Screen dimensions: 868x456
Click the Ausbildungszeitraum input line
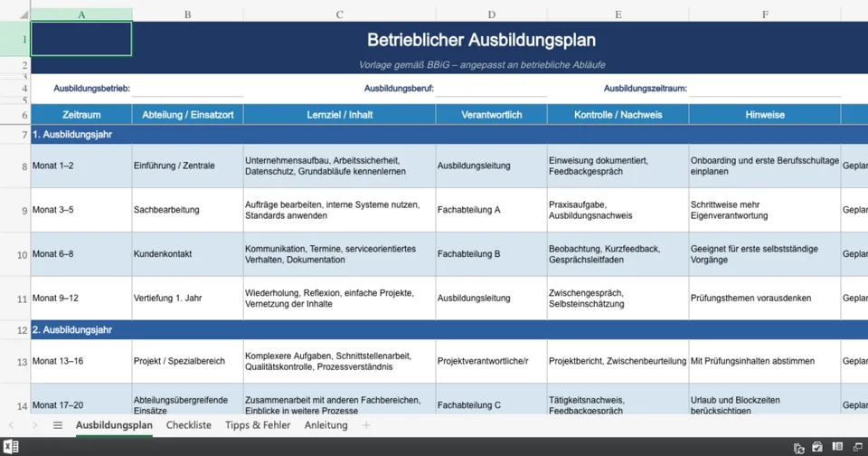click(765, 89)
